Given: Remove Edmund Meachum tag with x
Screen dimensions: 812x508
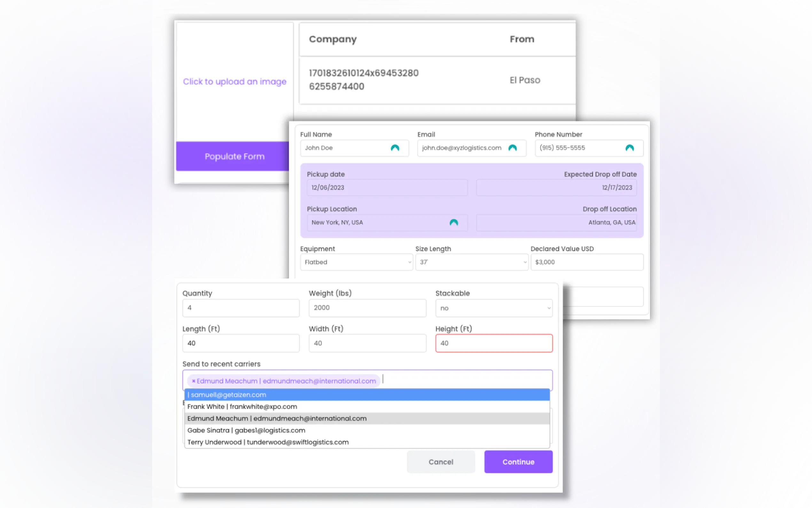Looking at the screenshot, I should pyautogui.click(x=193, y=381).
